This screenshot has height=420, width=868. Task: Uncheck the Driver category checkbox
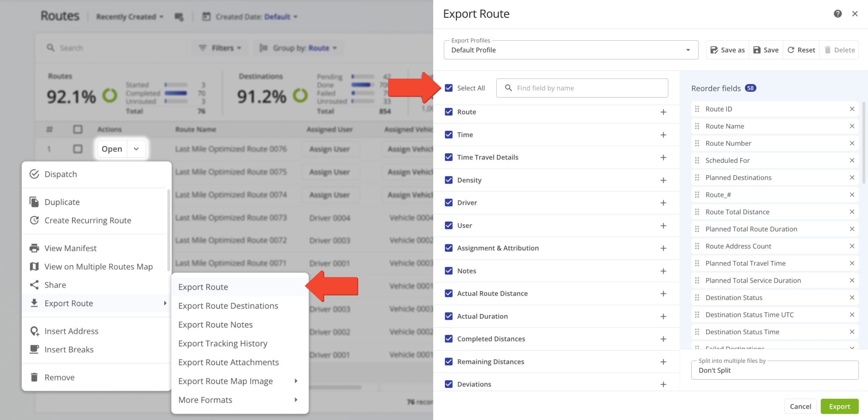coord(449,203)
